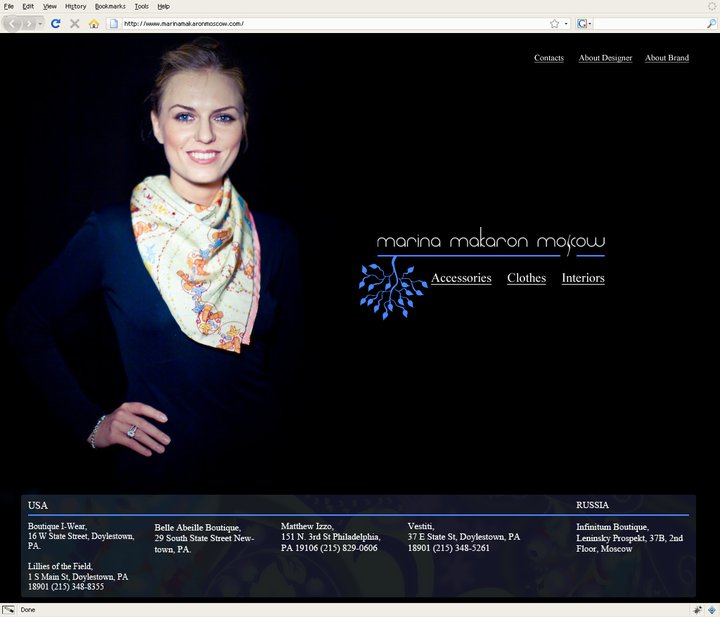720x617 pixels.
Task: Click the blue tree branch logo emblem
Action: (x=393, y=289)
